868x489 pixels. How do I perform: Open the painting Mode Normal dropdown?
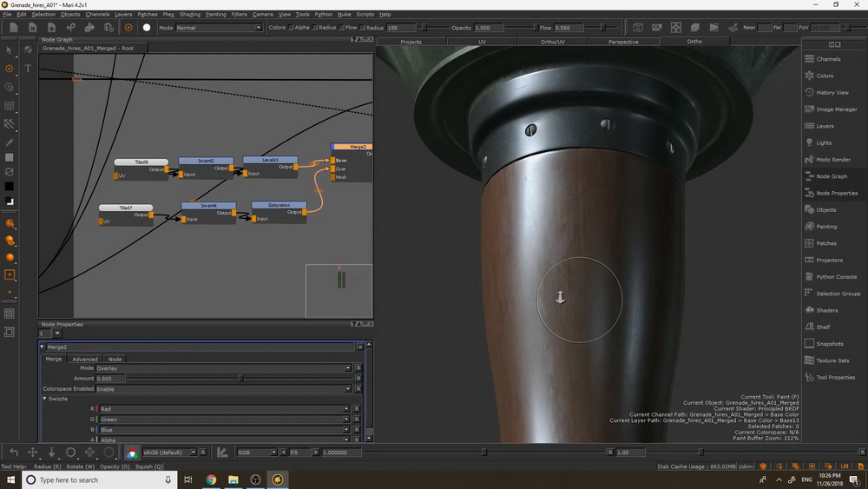219,28
